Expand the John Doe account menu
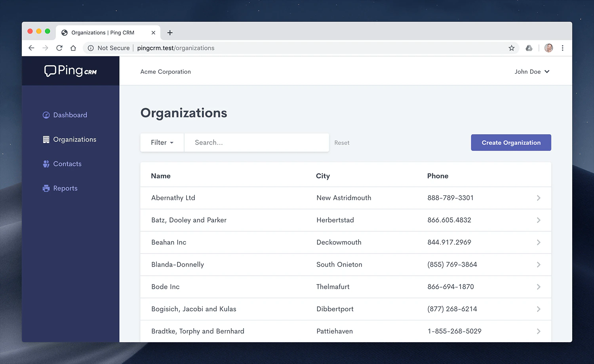Screen dimensions: 594x364 pyautogui.click(x=532, y=72)
